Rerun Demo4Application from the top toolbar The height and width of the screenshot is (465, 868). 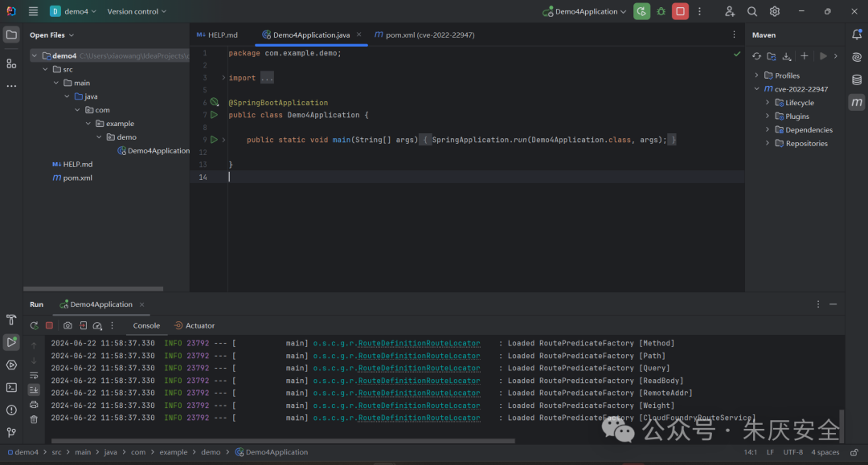click(641, 11)
